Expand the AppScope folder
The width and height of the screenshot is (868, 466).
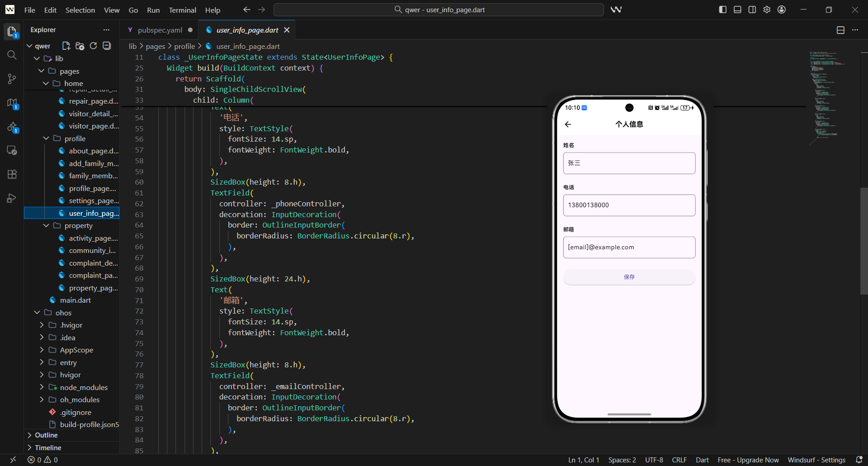tap(42, 350)
